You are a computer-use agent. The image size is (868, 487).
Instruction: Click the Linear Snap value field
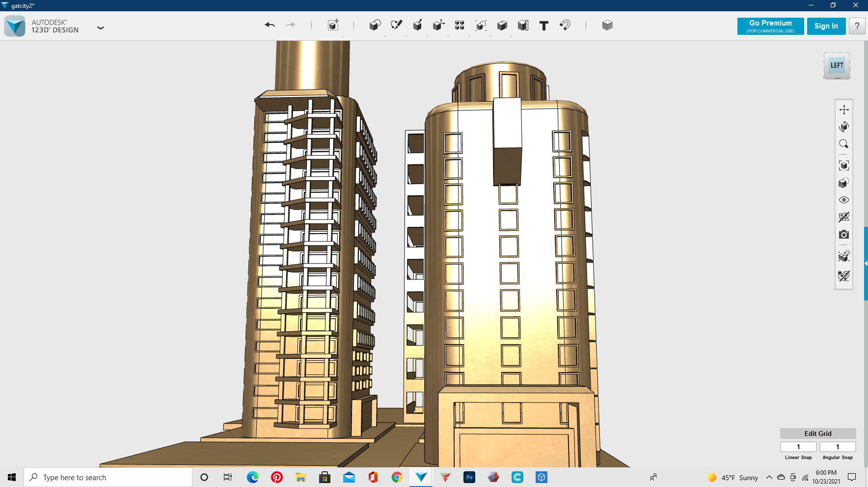[x=798, y=447]
